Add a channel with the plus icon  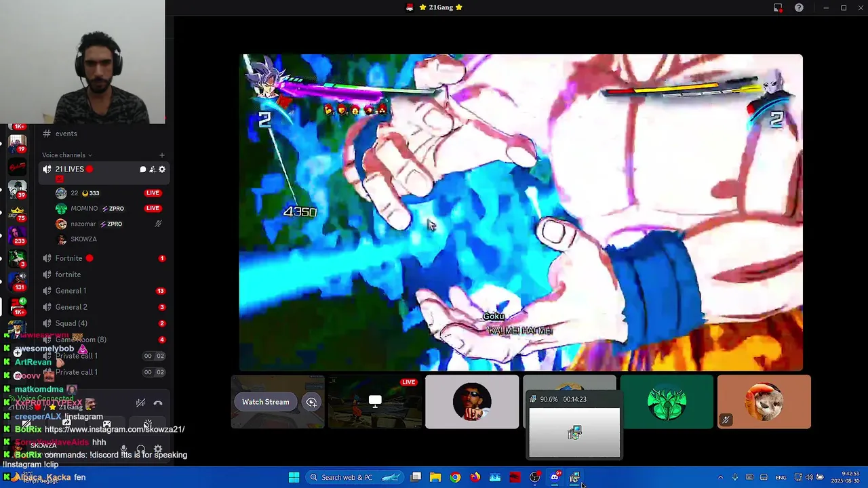(x=161, y=155)
